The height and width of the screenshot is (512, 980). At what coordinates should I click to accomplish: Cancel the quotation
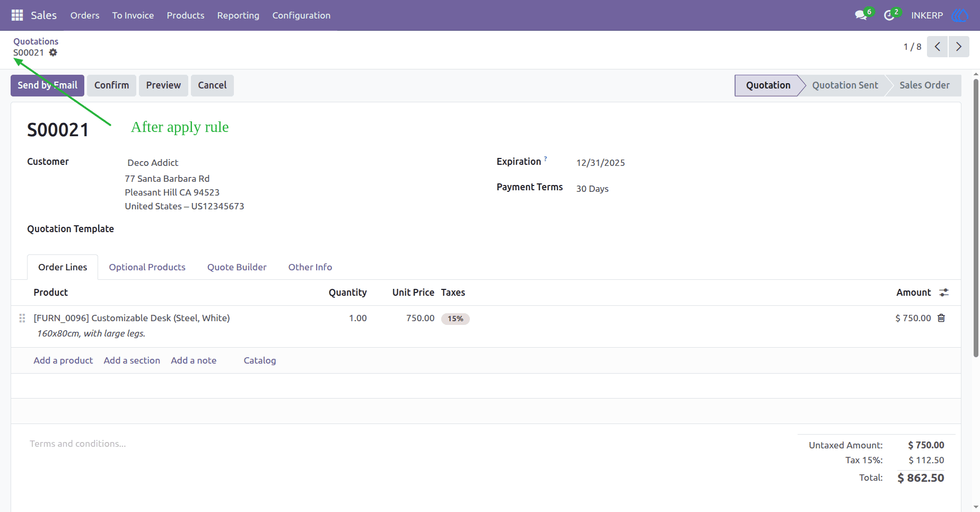click(x=212, y=85)
